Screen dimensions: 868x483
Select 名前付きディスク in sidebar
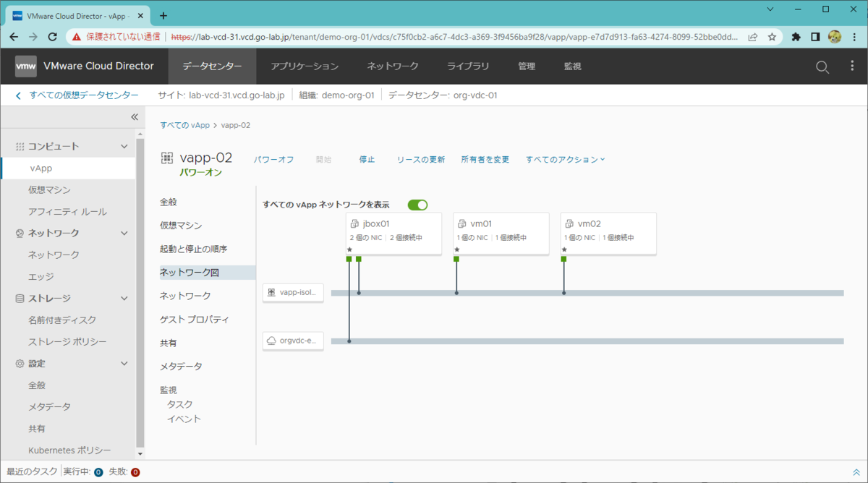click(x=62, y=320)
